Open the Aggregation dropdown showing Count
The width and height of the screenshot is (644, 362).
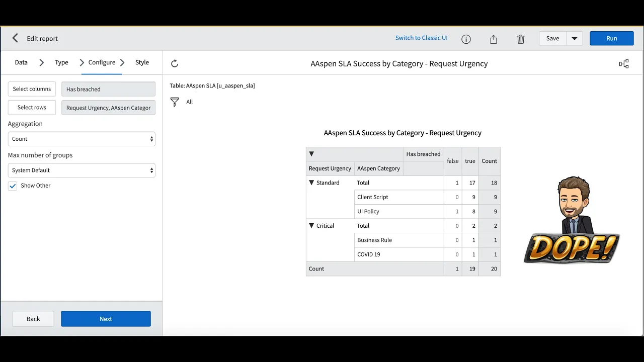tap(81, 139)
